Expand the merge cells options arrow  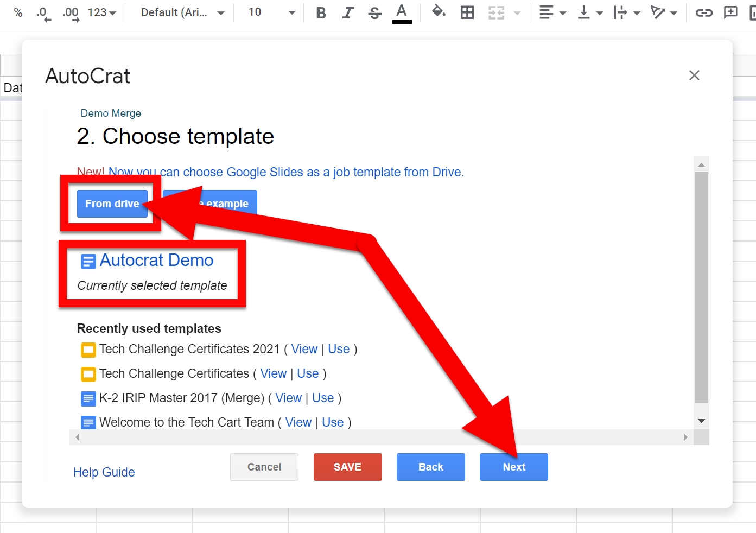point(517,13)
